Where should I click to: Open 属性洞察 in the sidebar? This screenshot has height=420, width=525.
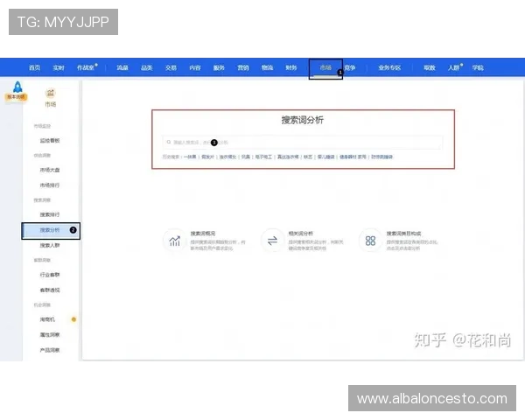(x=50, y=334)
